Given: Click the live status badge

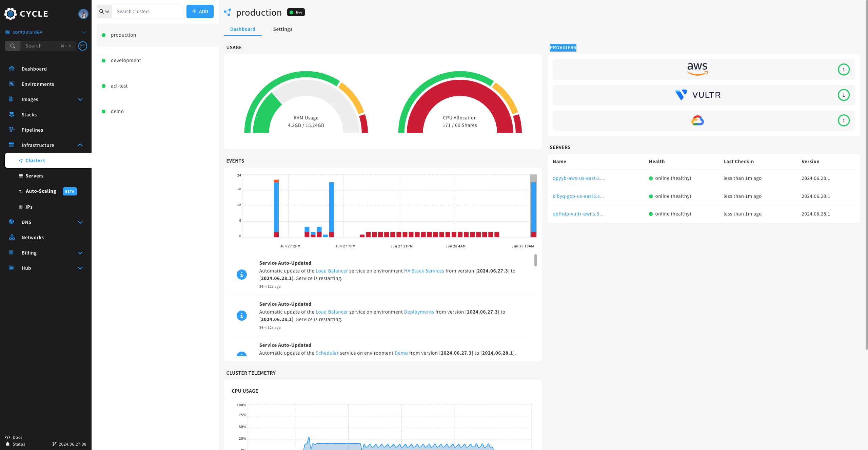Looking at the screenshot, I should pos(296,12).
